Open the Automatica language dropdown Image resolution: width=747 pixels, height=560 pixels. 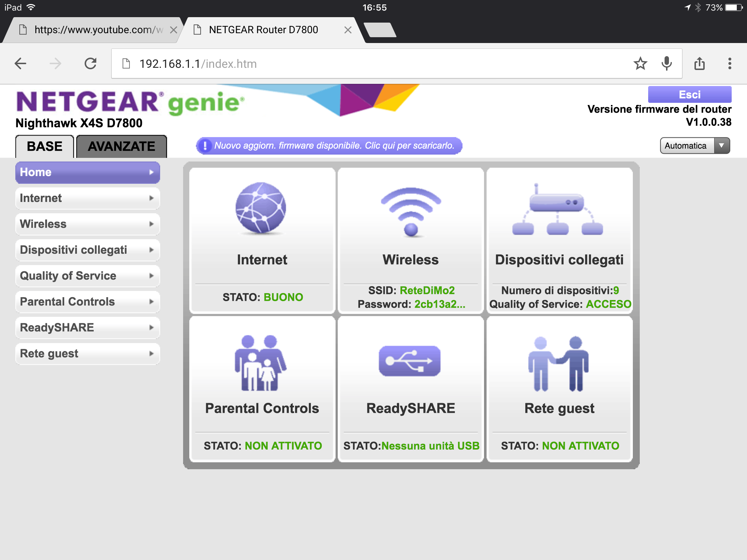695,146
